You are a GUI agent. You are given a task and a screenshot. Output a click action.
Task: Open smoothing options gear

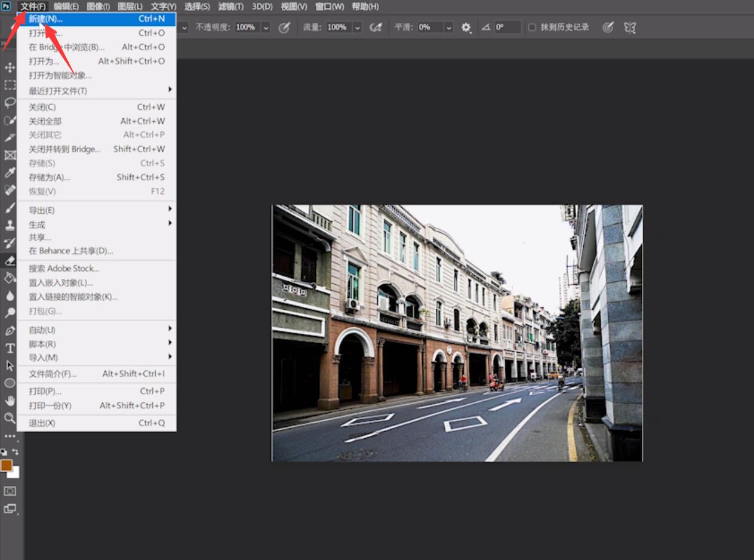coord(466,27)
